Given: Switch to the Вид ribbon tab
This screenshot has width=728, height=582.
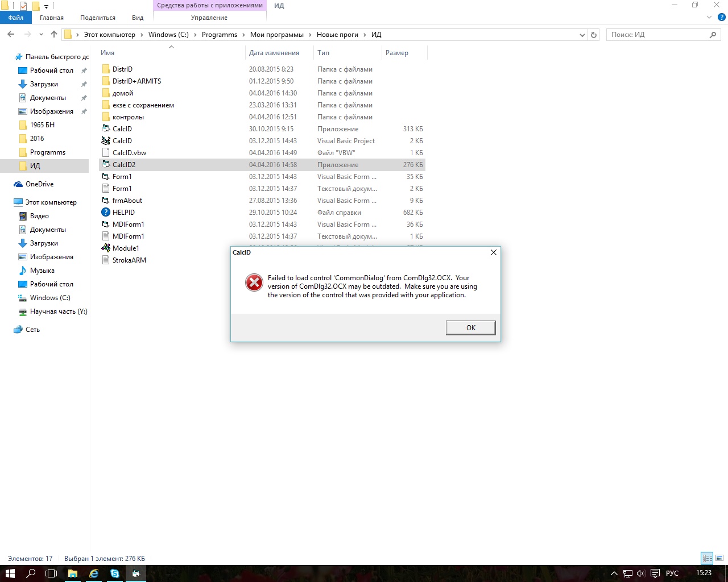Looking at the screenshot, I should (138, 18).
